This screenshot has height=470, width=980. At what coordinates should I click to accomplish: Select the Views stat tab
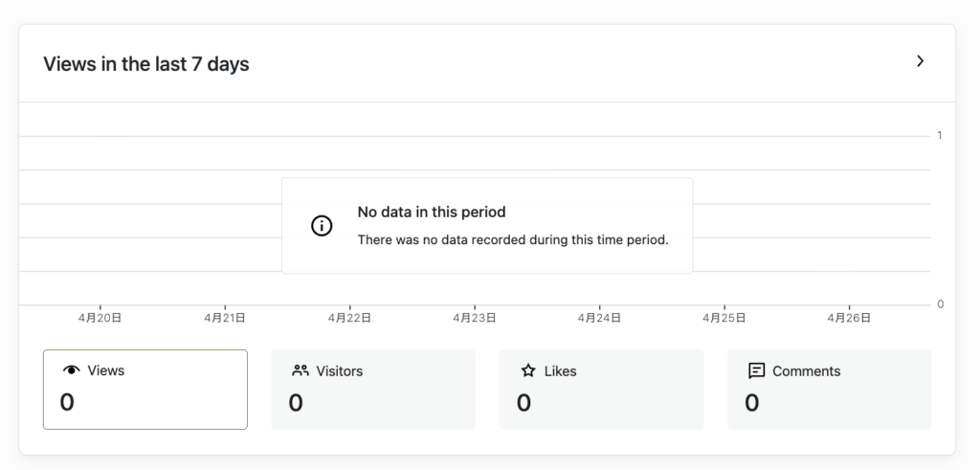[x=145, y=390]
